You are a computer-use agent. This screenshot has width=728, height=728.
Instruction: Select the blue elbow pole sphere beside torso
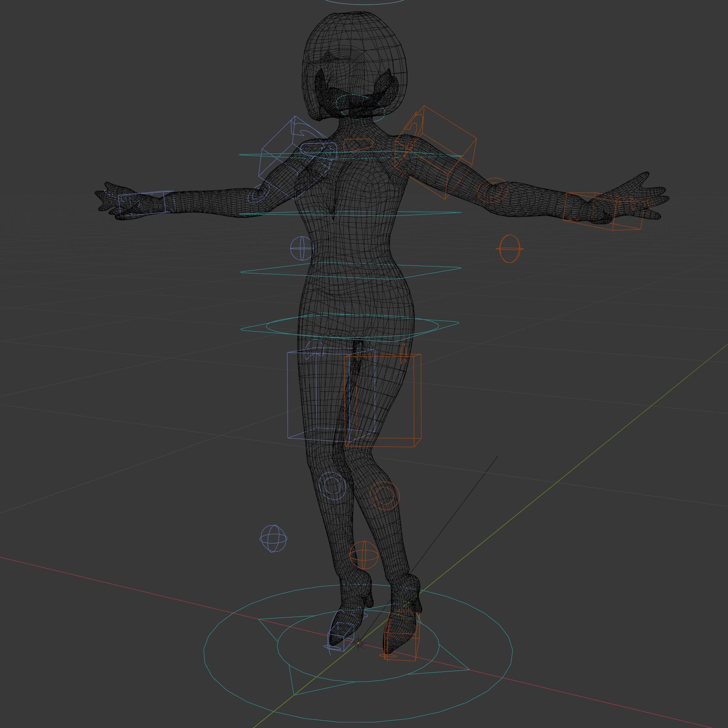tap(301, 248)
